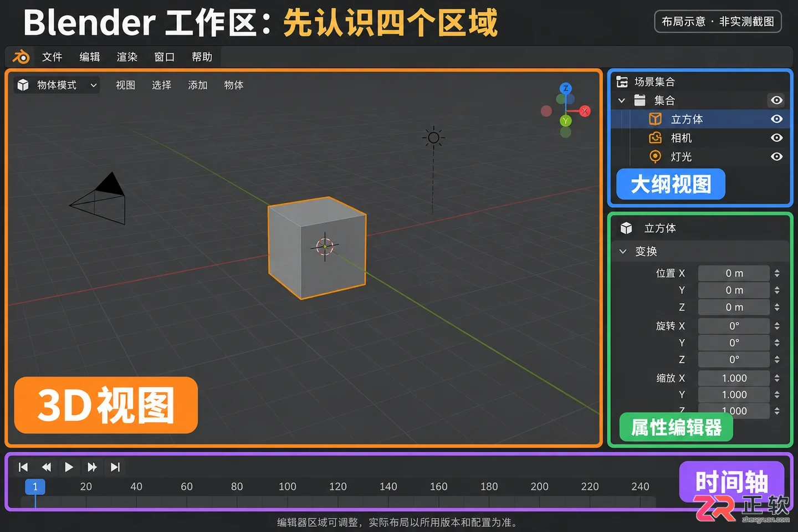Click the Y axis on navigation gizmo
798x532 pixels.
(565, 121)
